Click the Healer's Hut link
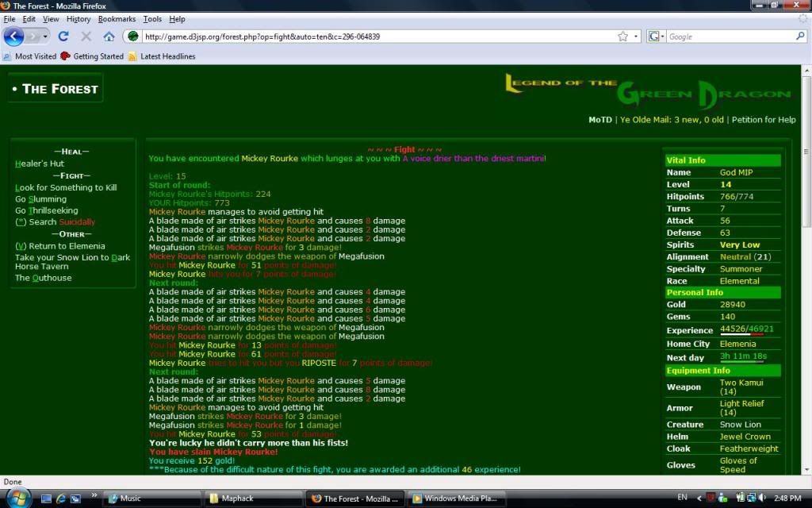 [x=40, y=164]
